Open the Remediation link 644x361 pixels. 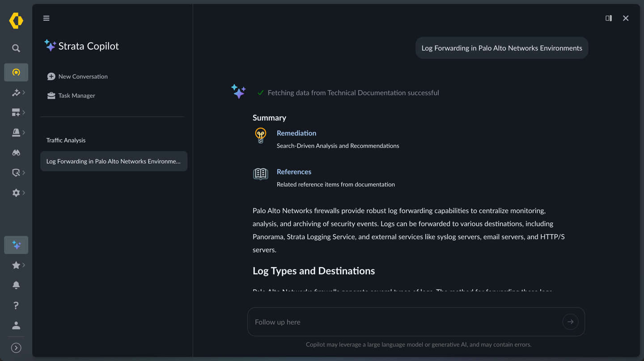pyautogui.click(x=296, y=133)
